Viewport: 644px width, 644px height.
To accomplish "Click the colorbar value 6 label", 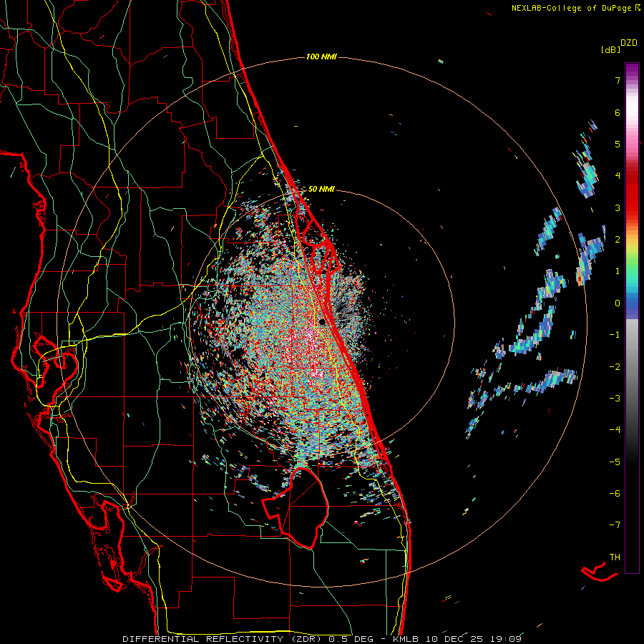I will (x=618, y=112).
